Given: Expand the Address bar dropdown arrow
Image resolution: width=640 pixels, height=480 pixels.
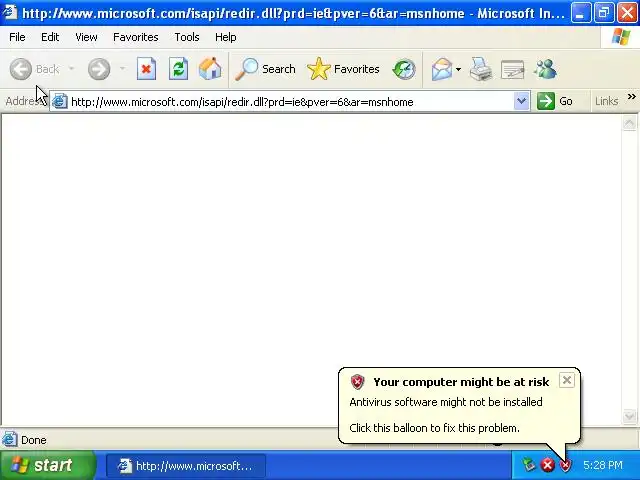Looking at the screenshot, I should [x=521, y=101].
